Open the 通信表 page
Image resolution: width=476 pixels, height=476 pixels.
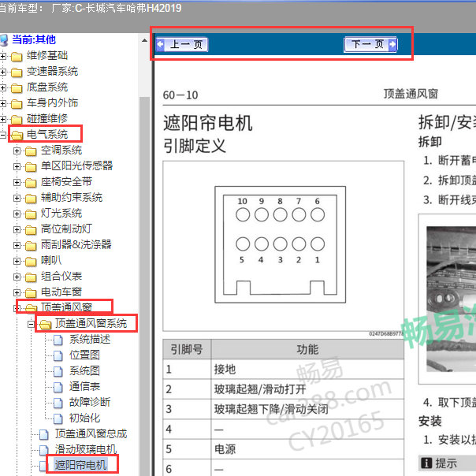point(84,386)
